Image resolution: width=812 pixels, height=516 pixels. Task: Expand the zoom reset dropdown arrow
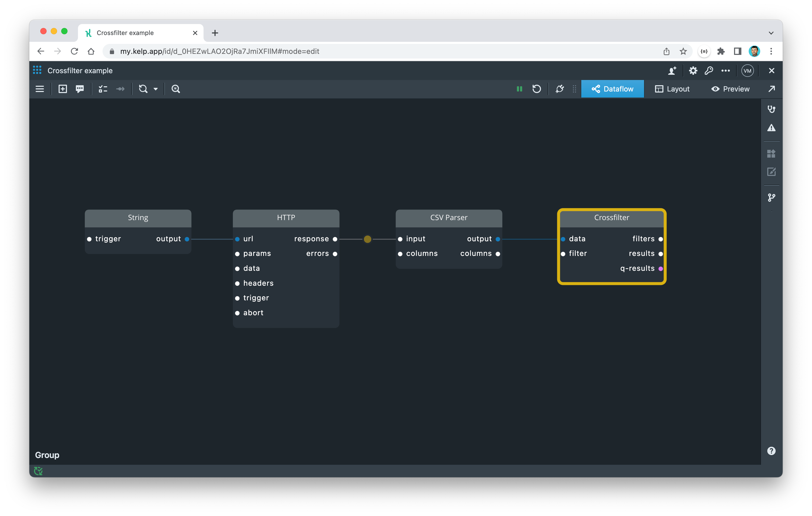click(156, 89)
